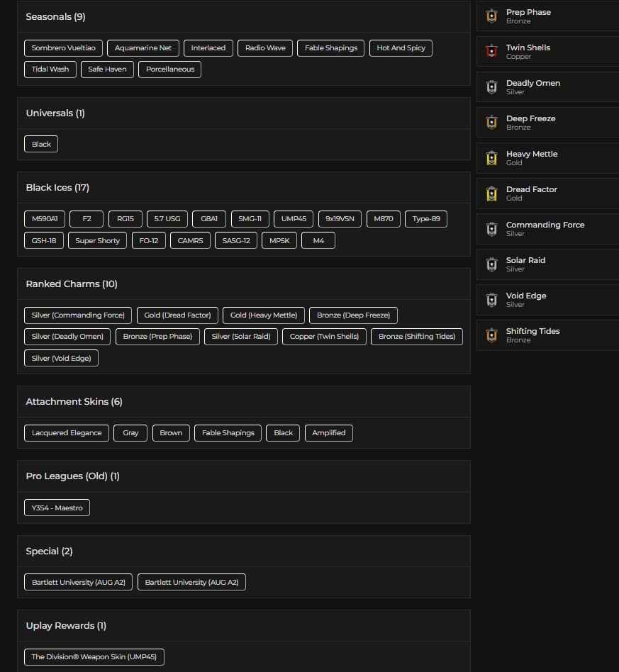Toggle the Sombrero Vueltiao seasonal filter
The height and width of the screenshot is (672, 619).
[63, 47]
